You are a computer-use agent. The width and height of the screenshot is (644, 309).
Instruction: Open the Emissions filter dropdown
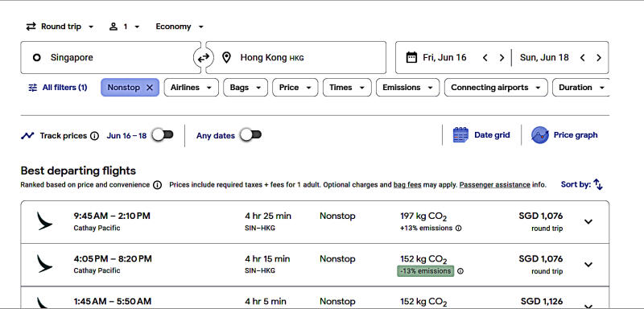click(x=407, y=88)
